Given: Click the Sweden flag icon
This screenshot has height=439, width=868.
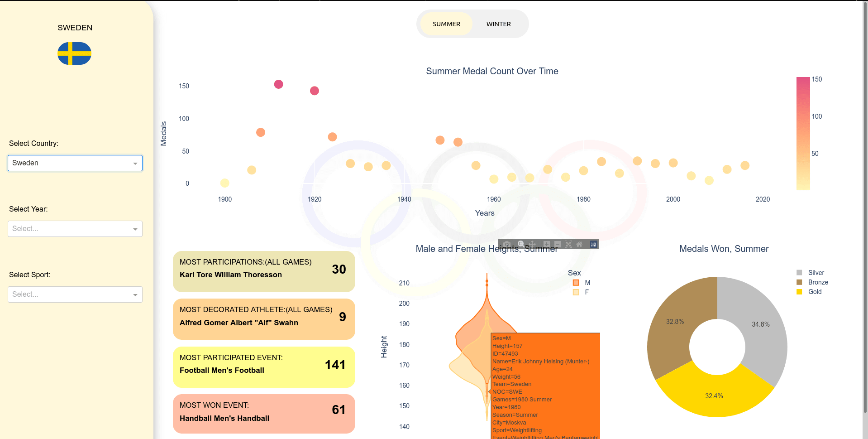Looking at the screenshot, I should coord(75,53).
